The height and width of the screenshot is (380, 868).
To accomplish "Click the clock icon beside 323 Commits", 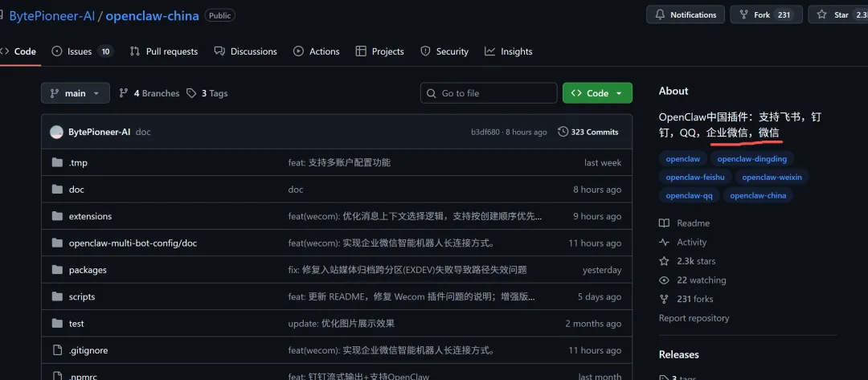I will (x=563, y=132).
